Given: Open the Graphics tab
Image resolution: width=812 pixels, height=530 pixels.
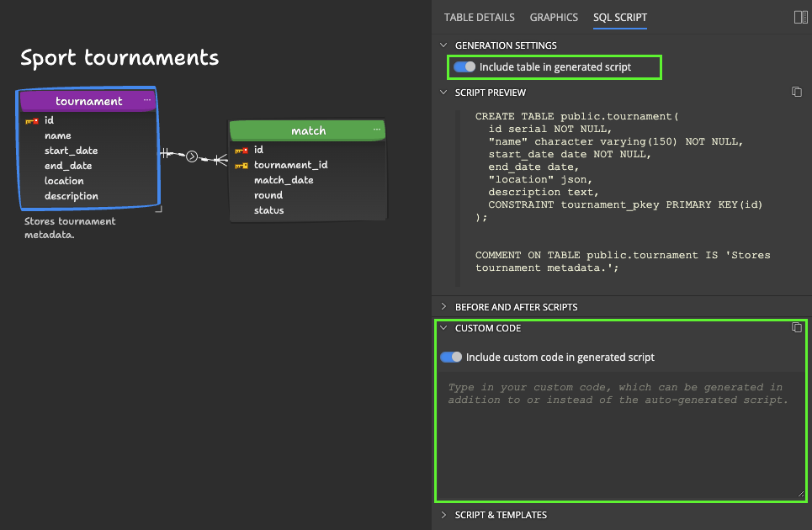Looking at the screenshot, I should [554, 17].
